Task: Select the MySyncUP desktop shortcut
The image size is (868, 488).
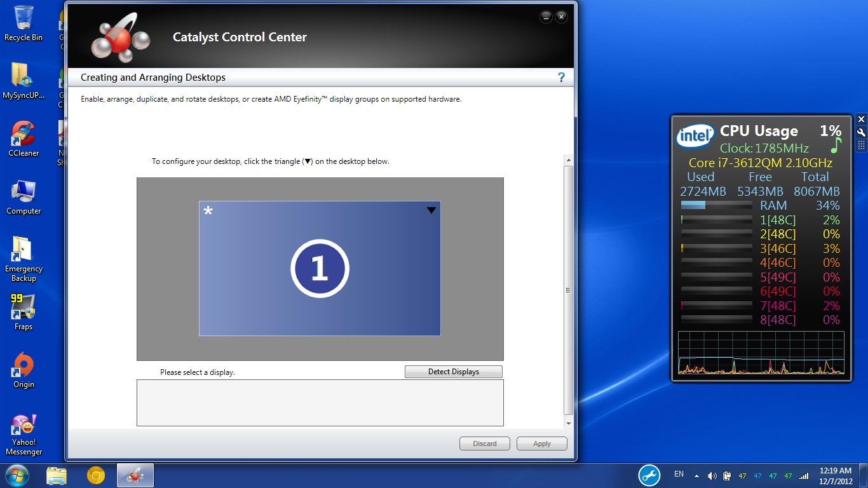Action: tap(24, 81)
